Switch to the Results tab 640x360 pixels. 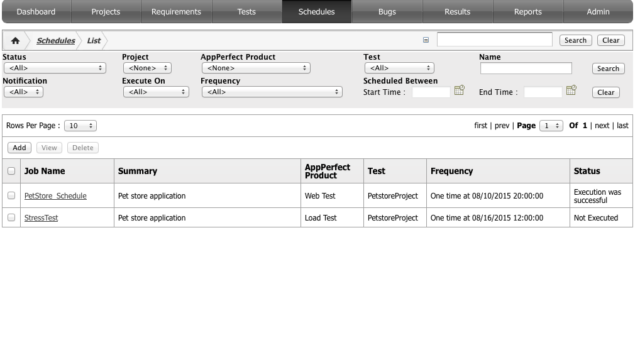(x=457, y=12)
